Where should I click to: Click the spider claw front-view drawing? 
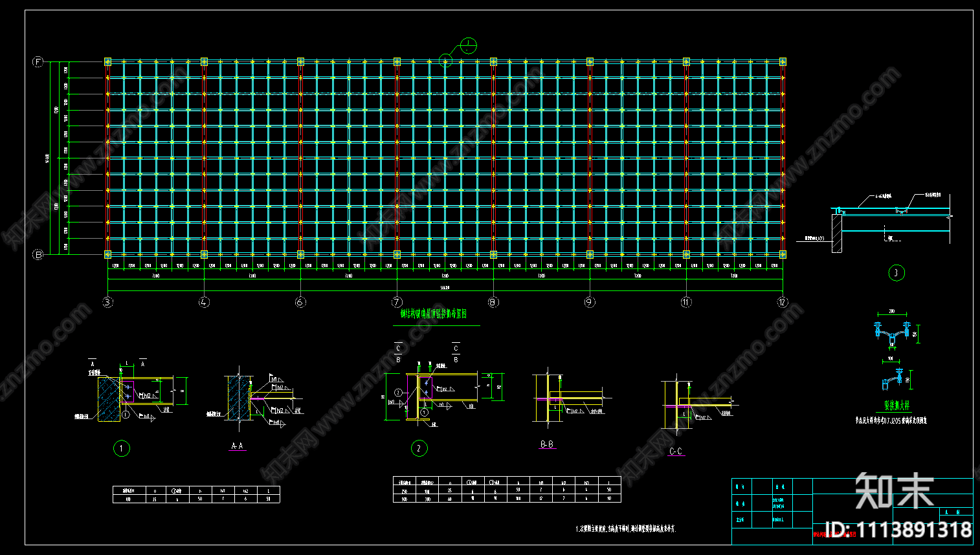[893, 332]
